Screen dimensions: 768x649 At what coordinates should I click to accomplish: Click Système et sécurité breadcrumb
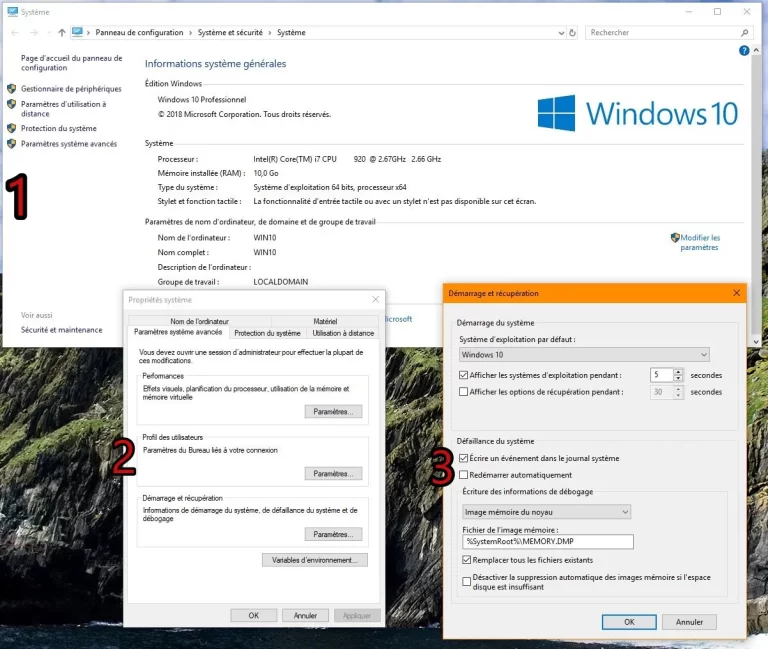pos(230,32)
